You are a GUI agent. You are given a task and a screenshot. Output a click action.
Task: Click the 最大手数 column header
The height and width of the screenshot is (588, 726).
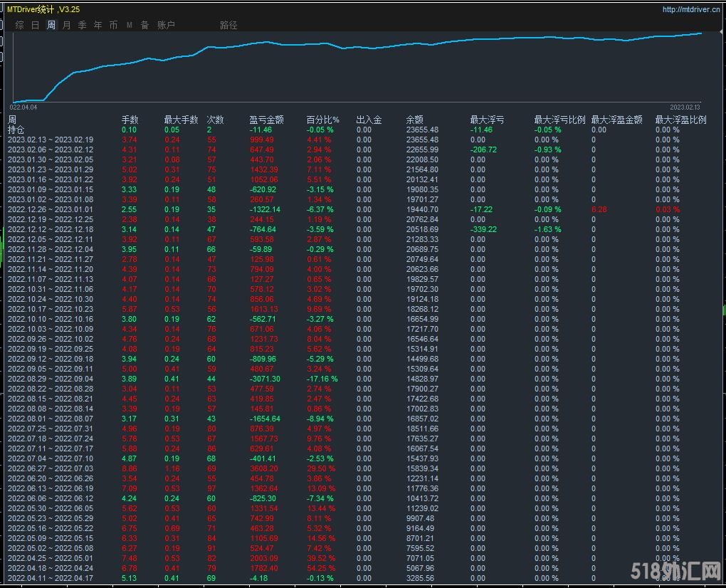[181, 120]
